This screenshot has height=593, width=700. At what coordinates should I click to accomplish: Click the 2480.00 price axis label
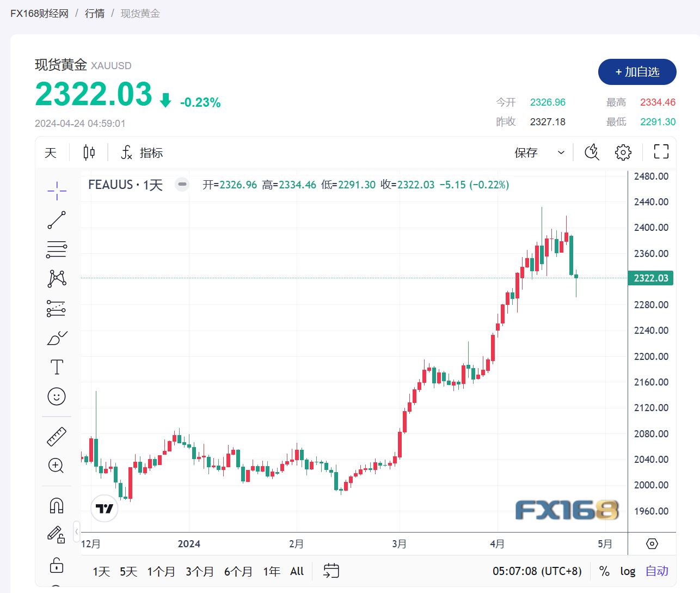pyautogui.click(x=651, y=176)
